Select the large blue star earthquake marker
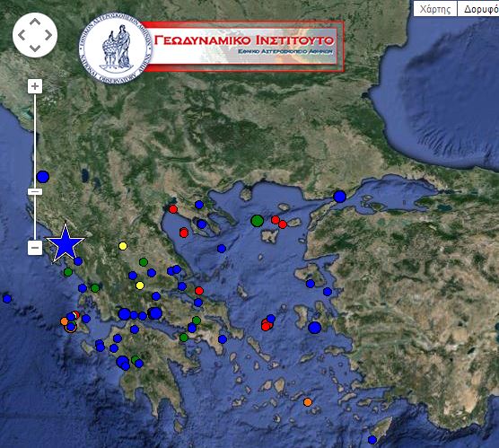 [x=66, y=244]
